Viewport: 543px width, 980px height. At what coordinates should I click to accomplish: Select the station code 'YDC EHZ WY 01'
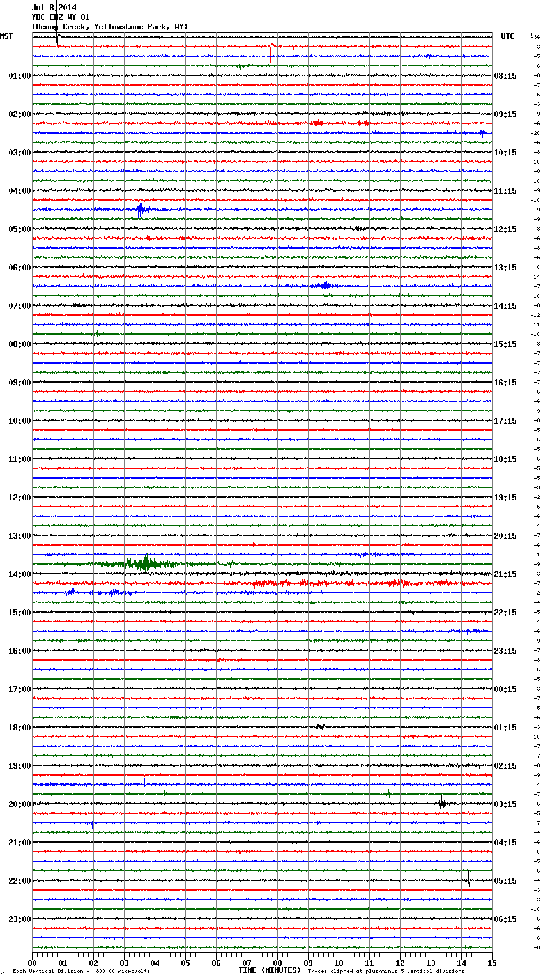pos(61,17)
